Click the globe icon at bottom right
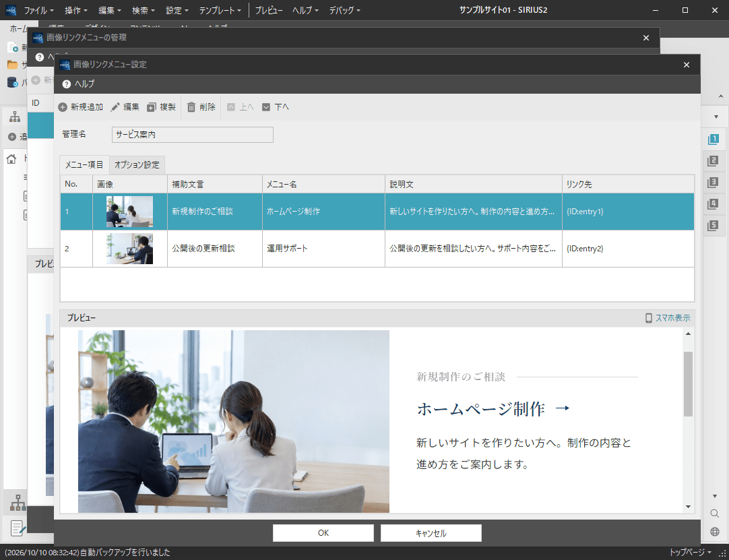The width and height of the screenshot is (729, 560). coord(715,532)
